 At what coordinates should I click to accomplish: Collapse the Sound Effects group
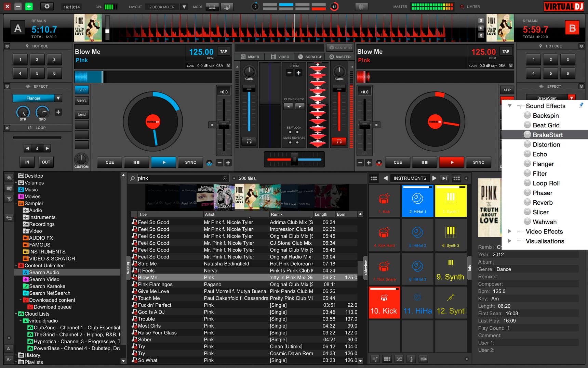point(509,106)
